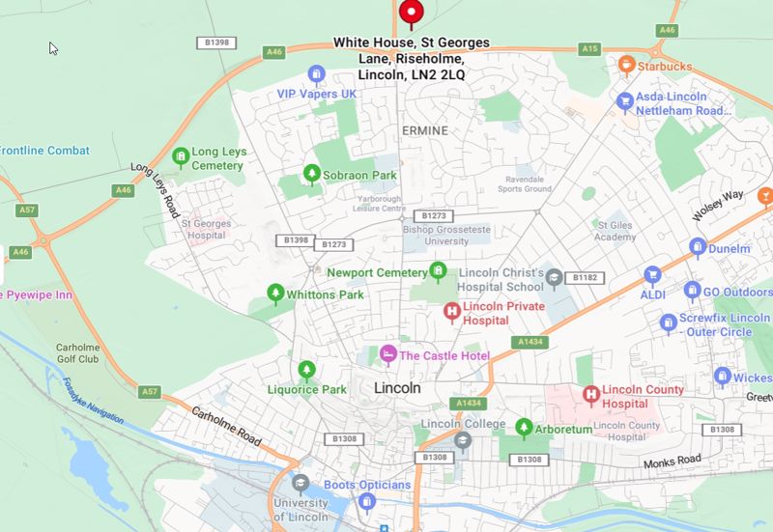Open the Asda Lincoln Nettleham Road shopping icon
Screen dimensions: 773x532
625,102
